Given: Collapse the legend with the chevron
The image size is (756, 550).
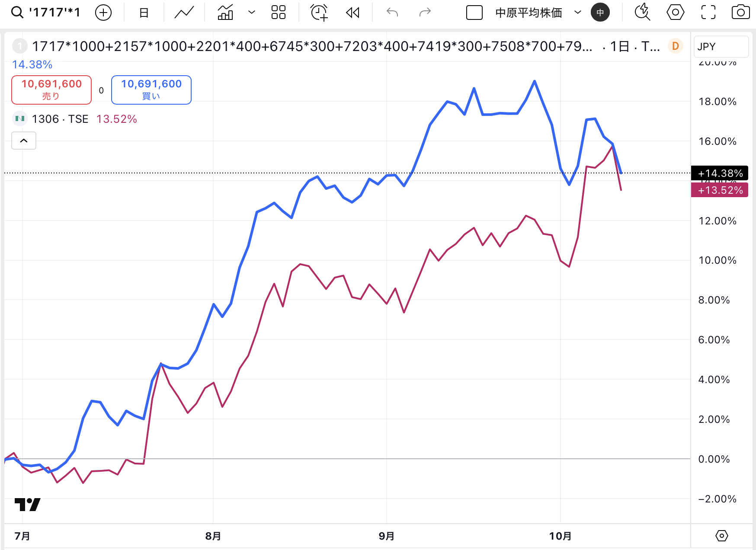Looking at the screenshot, I should pyautogui.click(x=24, y=141).
